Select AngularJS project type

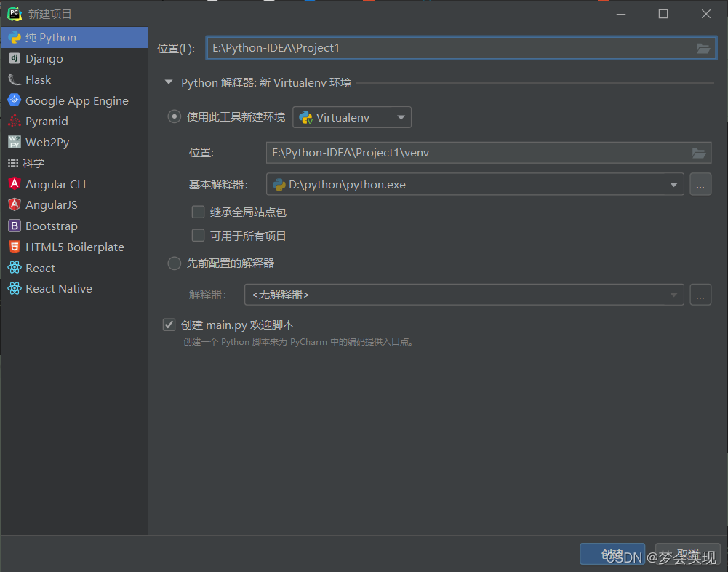(x=74, y=205)
